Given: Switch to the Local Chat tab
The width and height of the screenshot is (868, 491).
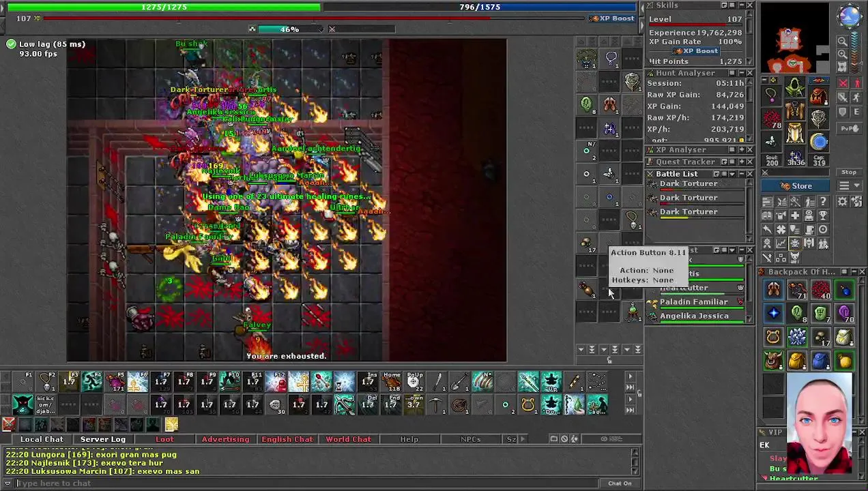Looking at the screenshot, I should pos(42,439).
